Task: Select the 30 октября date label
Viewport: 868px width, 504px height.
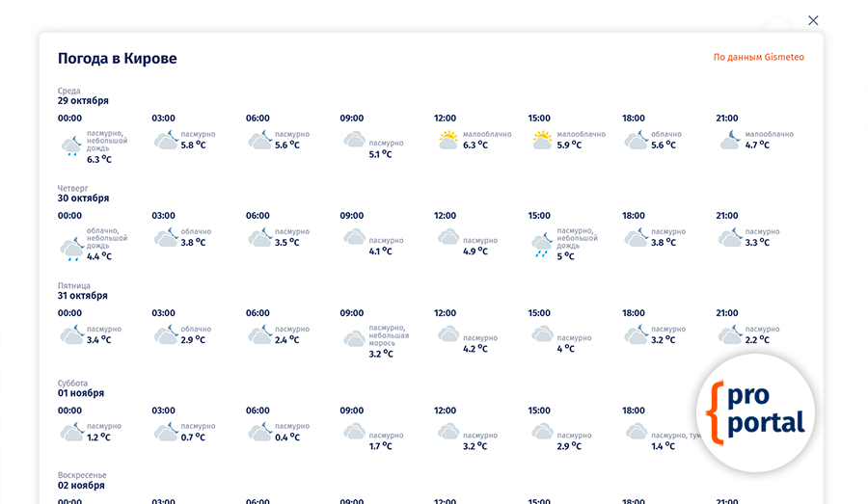Action: tap(83, 199)
